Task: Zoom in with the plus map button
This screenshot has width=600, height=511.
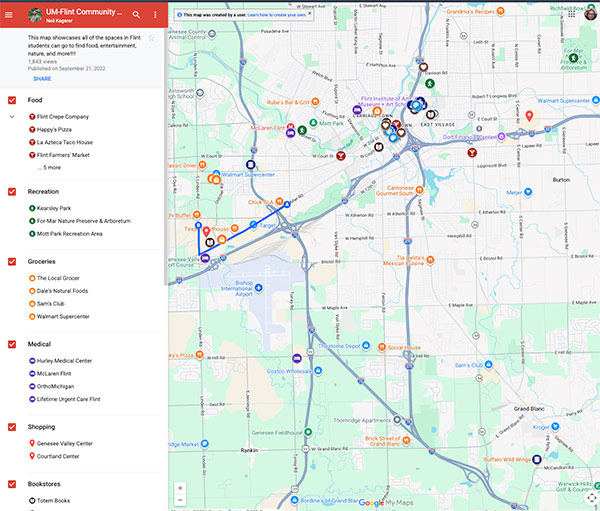Action: click(x=180, y=488)
